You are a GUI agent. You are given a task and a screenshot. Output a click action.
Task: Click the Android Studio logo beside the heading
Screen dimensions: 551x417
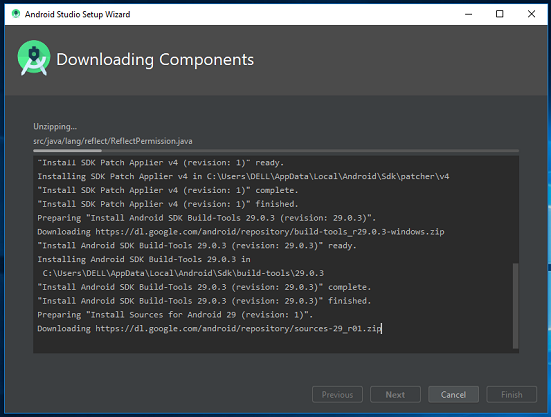[33, 58]
